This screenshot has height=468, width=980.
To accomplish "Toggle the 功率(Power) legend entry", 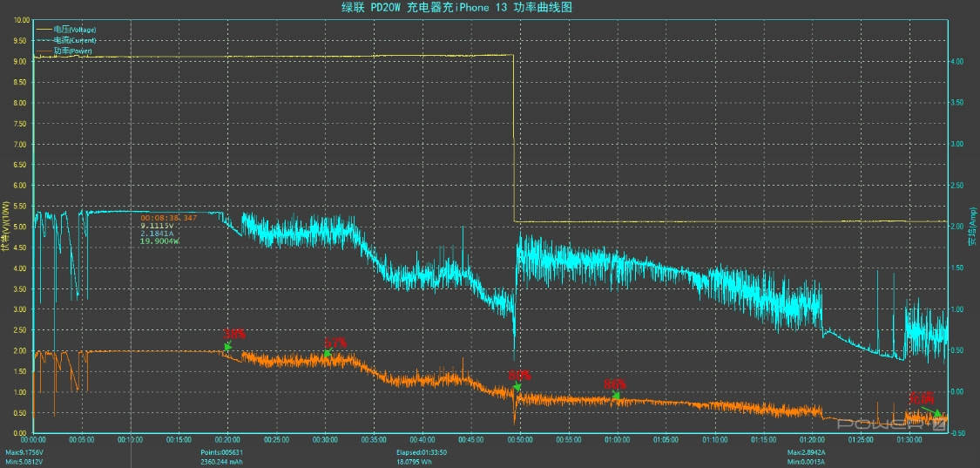I will pos(72,50).
